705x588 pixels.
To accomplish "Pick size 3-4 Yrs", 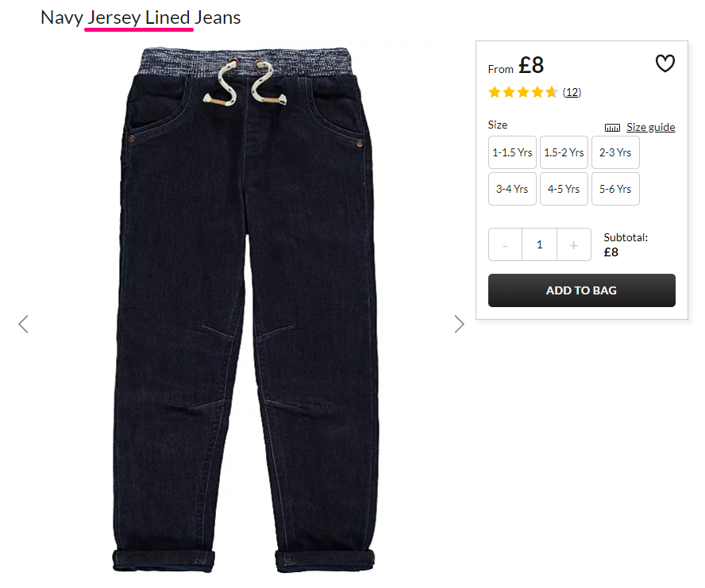I will click(x=512, y=189).
